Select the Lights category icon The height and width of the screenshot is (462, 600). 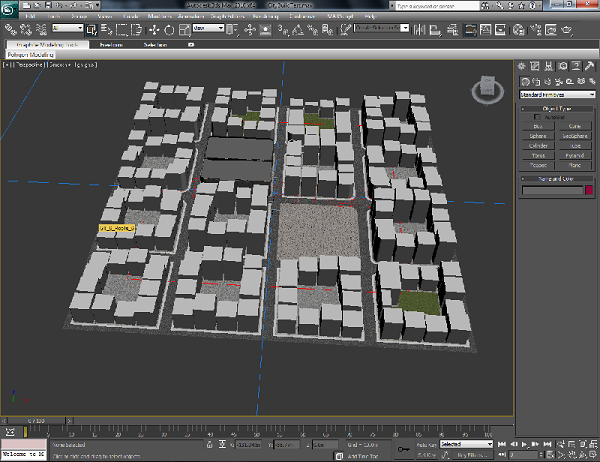[548, 80]
